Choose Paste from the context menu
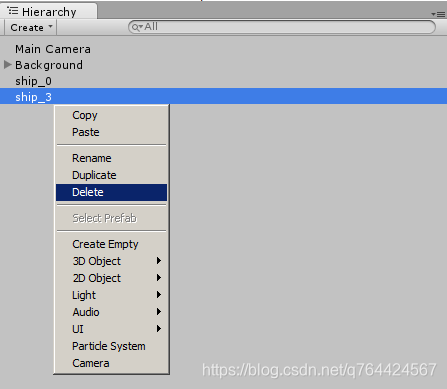 coord(111,132)
